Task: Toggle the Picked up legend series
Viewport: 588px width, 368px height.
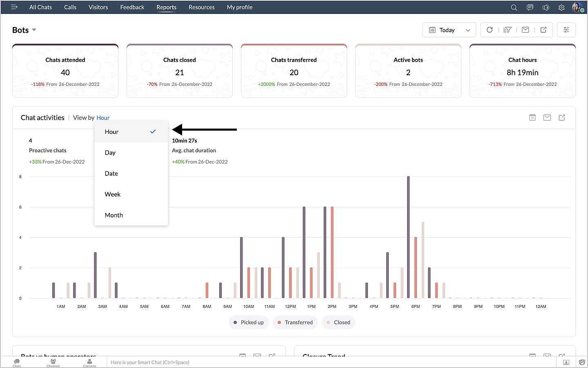Action: coord(249,323)
